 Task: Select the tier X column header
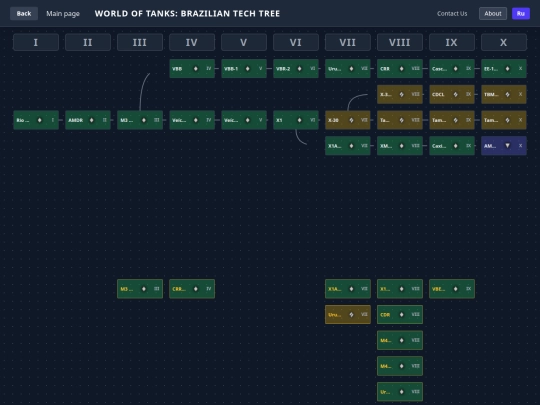point(504,42)
